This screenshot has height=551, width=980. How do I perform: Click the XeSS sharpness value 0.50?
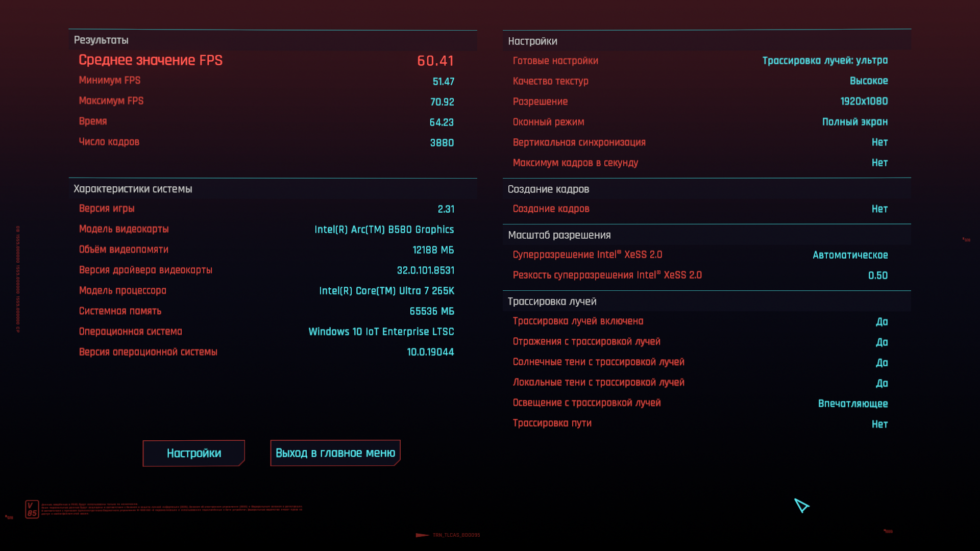click(877, 275)
